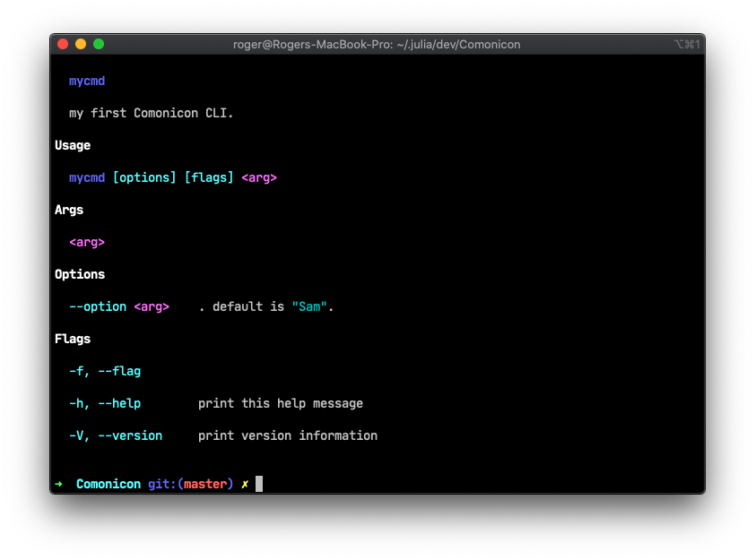Click the 'Options' section header
Screen dimensions: 755x560
click(80, 274)
